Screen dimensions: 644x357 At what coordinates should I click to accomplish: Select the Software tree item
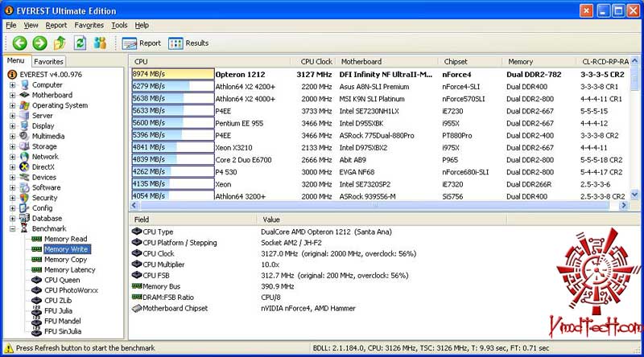pos(47,187)
